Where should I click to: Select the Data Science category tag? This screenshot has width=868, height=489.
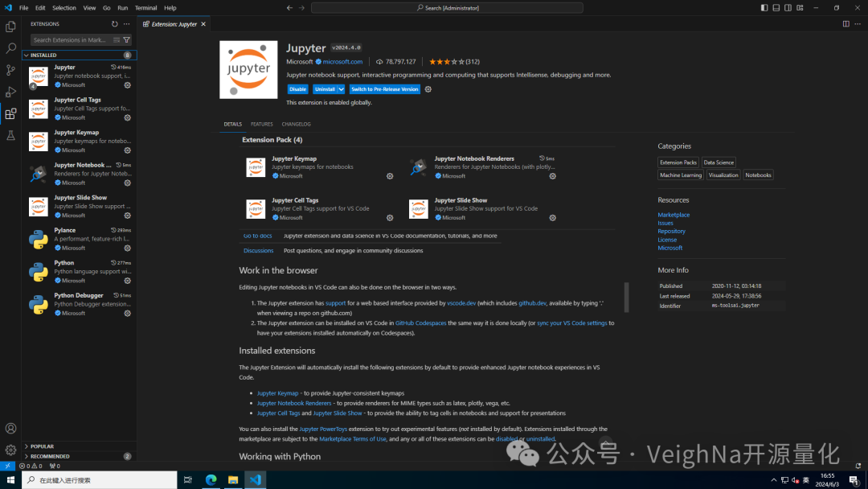[x=719, y=162]
